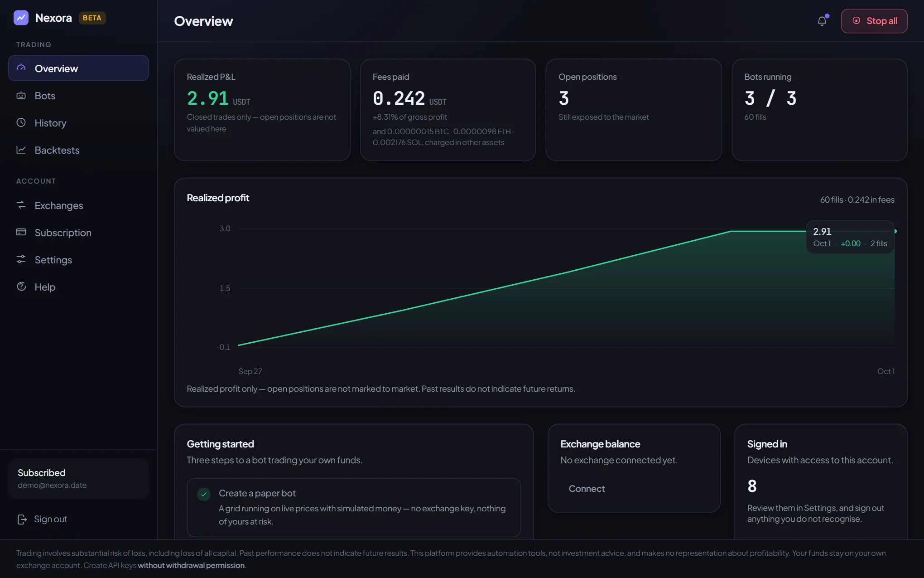Screen dimensions: 924x578
Task: Go to History in sidebar
Action: point(78,123)
